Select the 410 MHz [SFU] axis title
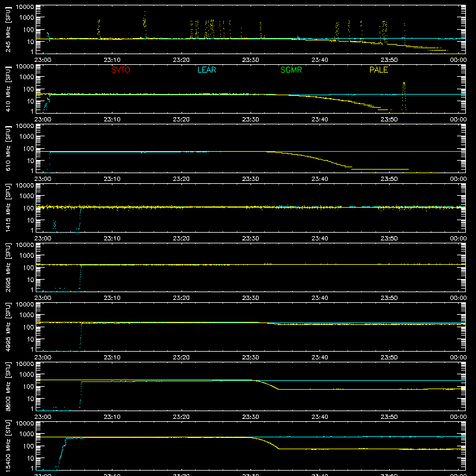Image resolution: width=476 pixels, height=476 pixels. (8, 89)
